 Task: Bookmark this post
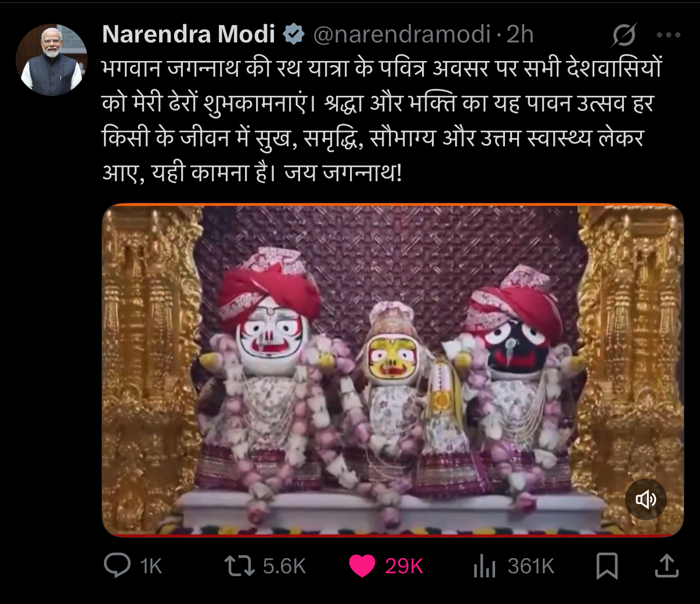(x=607, y=566)
